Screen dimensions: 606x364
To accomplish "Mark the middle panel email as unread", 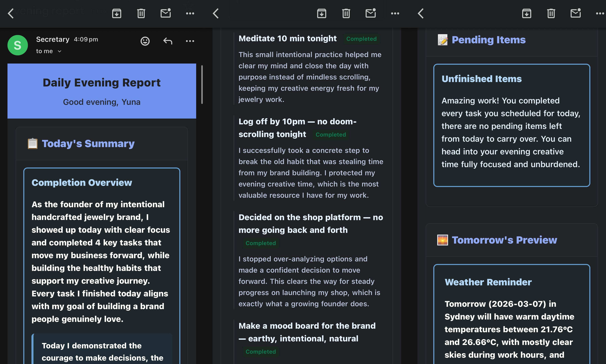I will coord(370,13).
